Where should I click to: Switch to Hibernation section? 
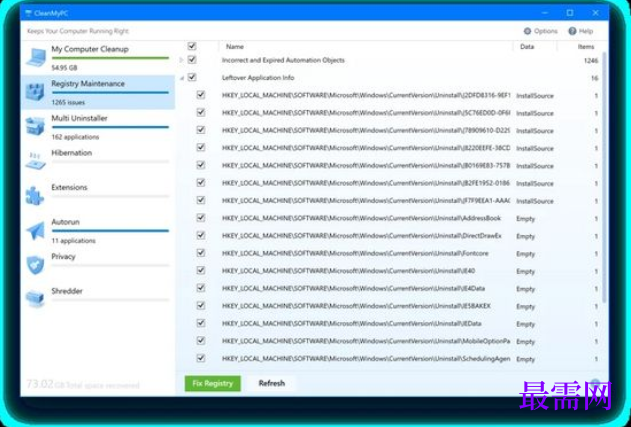click(98, 161)
